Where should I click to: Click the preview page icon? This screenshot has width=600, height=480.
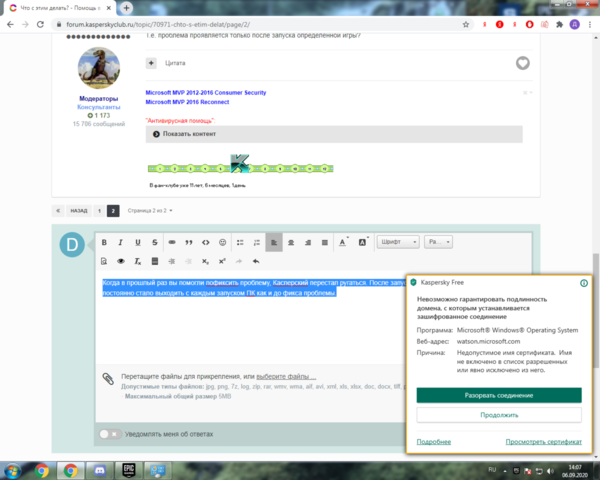click(104, 261)
